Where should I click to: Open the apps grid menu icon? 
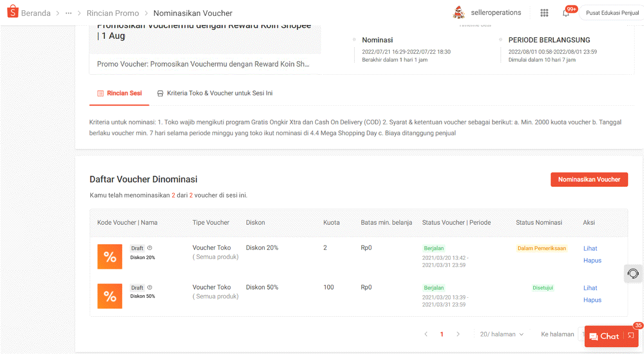(x=544, y=13)
